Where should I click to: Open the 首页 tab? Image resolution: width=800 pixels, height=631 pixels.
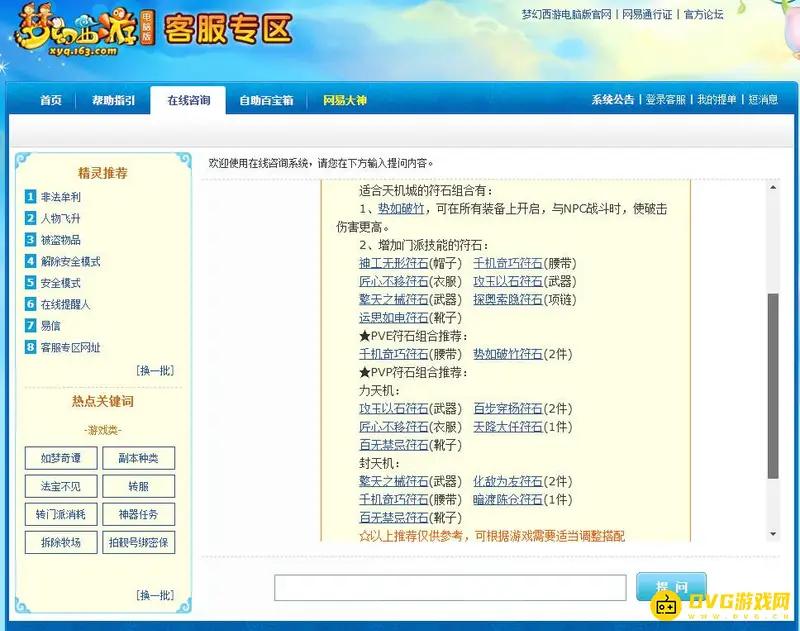[51, 100]
